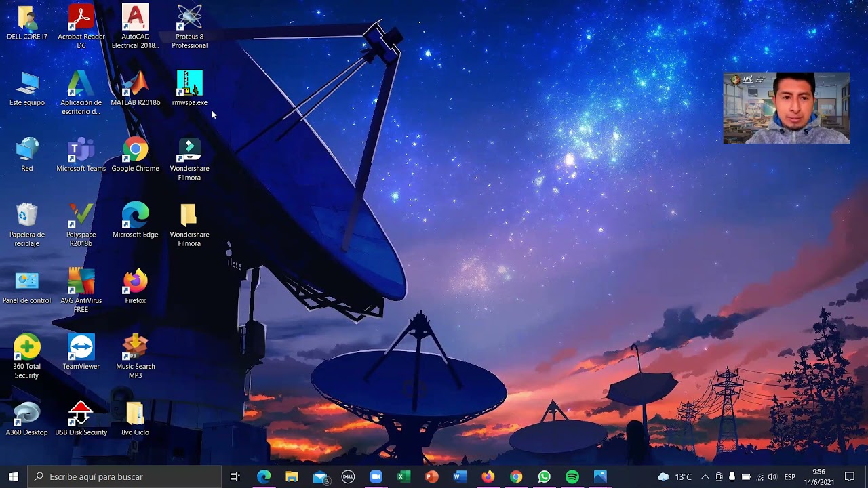Open Excel from the taskbar
Image resolution: width=868 pixels, height=488 pixels.
click(403, 476)
